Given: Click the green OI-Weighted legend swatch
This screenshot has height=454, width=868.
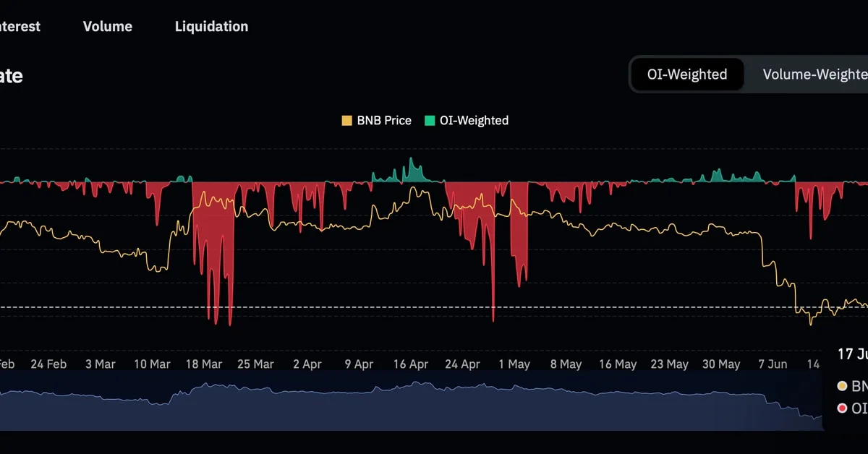Looking at the screenshot, I should pos(430,121).
